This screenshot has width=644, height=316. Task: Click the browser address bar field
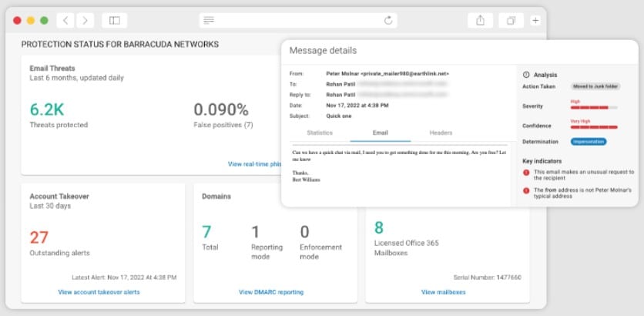tap(298, 21)
